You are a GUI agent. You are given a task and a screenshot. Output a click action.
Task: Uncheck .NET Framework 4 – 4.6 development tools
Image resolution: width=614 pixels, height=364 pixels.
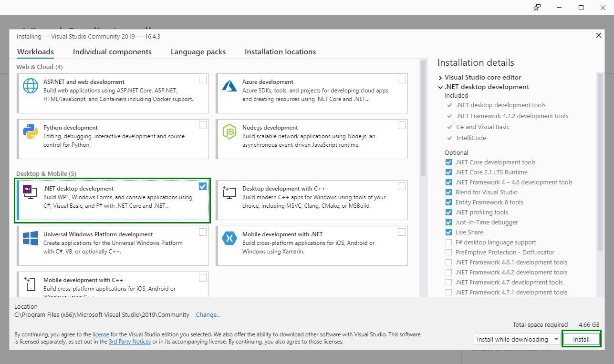tap(448, 182)
